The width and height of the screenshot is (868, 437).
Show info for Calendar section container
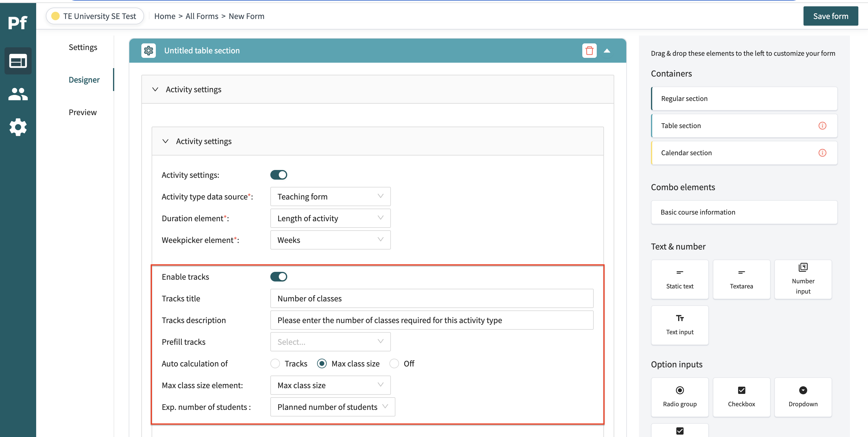(x=822, y=153)
